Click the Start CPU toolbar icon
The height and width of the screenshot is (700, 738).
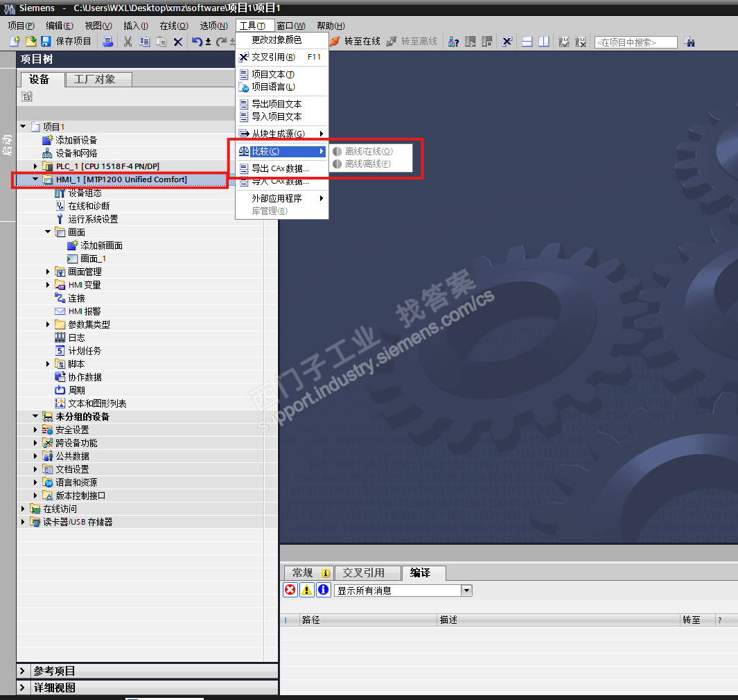[x=471, y=42]
